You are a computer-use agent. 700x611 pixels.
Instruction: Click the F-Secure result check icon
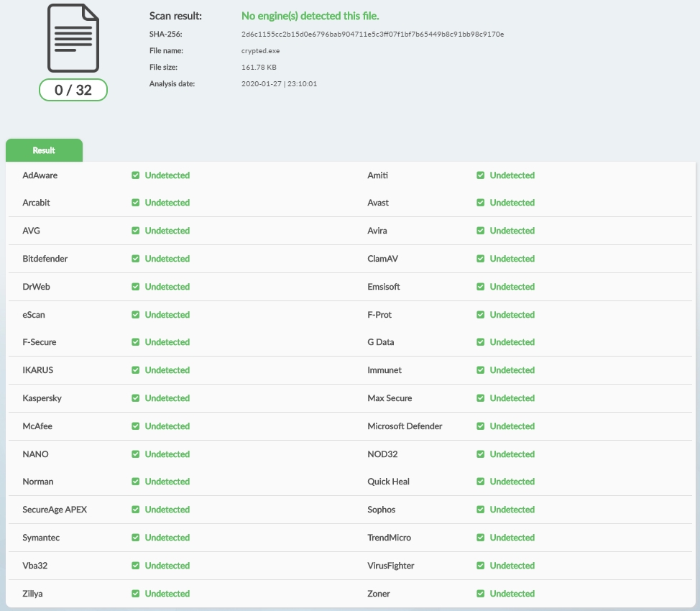pyautogui.click(x=136, y=342)
